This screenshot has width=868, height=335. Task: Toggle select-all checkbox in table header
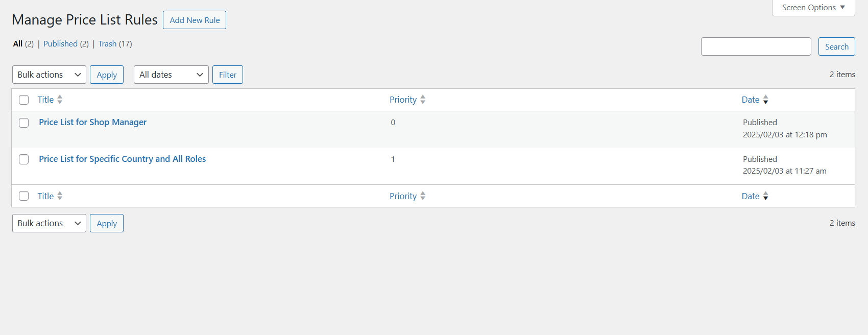point(24,100)
